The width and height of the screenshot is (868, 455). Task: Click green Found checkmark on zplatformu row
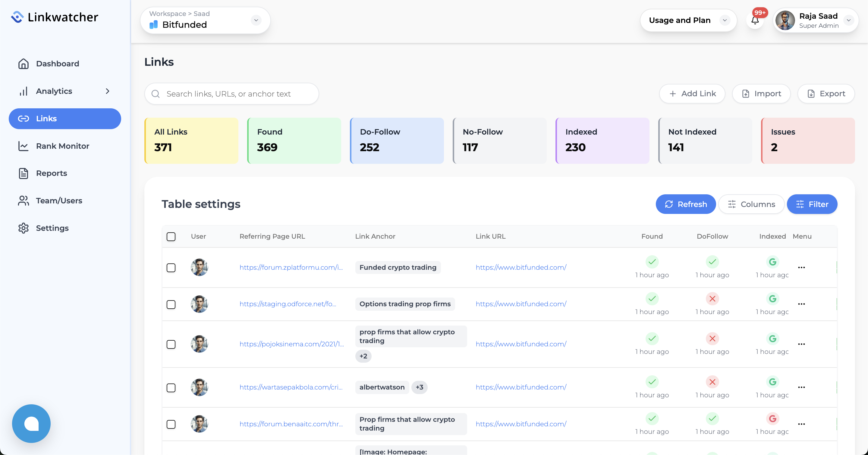coord(652,262)
